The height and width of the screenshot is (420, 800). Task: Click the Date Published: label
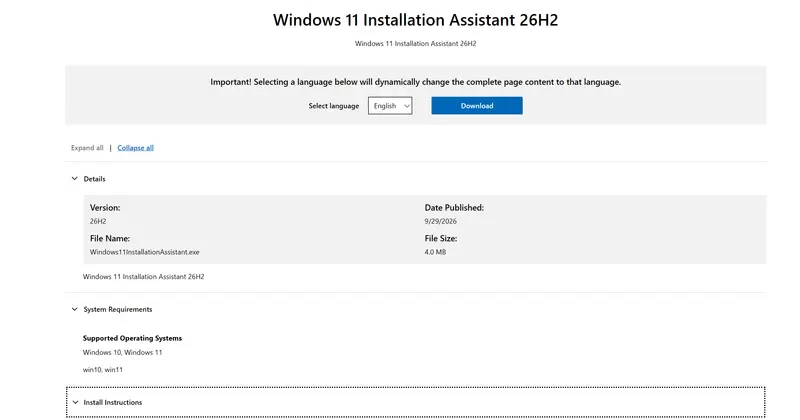454,208
